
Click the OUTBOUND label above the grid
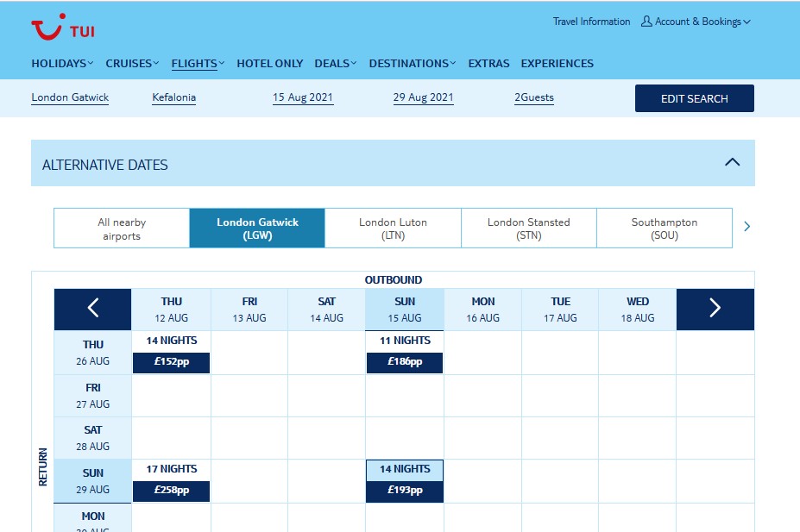(394, 279)
